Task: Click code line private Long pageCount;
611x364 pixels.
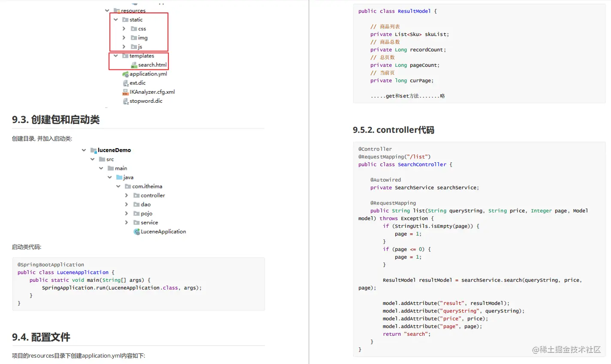Action: coord(405,65)
